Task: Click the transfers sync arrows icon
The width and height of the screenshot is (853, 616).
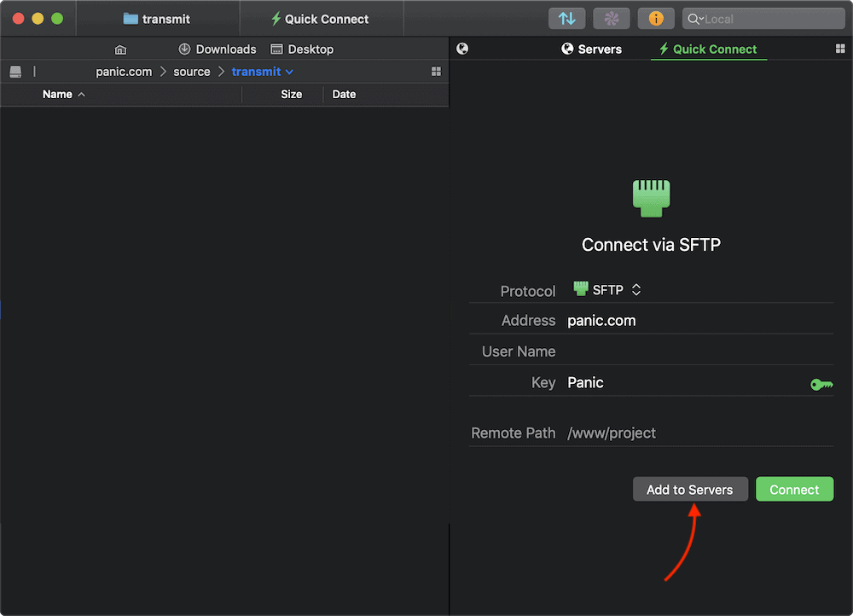Action: [567, 19]
